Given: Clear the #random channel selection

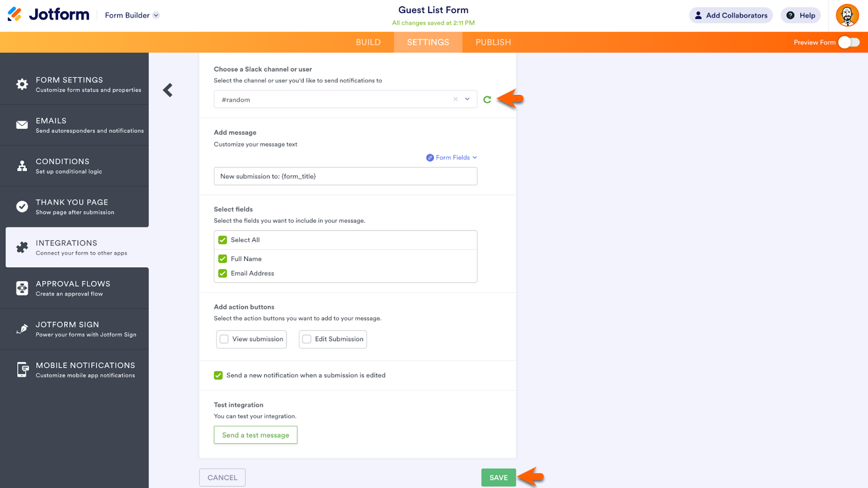Looking at the screenshot, I should point(456,99).
